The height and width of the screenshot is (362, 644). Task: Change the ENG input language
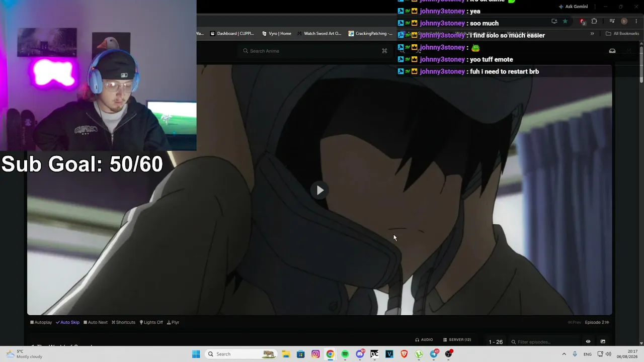click(588, 354)
